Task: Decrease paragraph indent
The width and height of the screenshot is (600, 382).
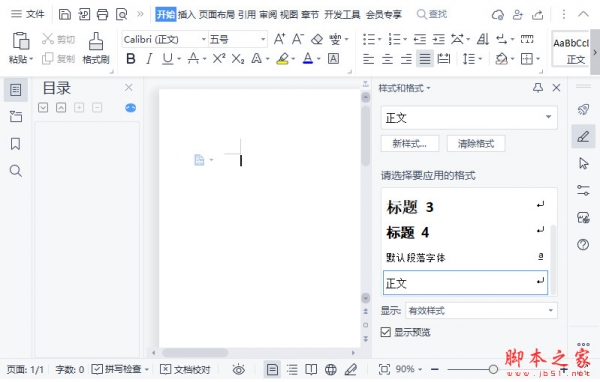Action: (x=420, y=39)
